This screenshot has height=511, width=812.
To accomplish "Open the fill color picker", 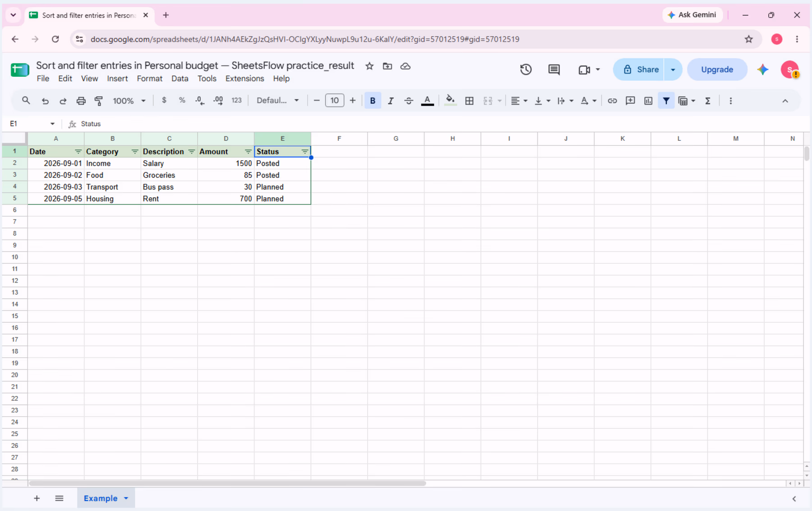I will click(450, 101).
